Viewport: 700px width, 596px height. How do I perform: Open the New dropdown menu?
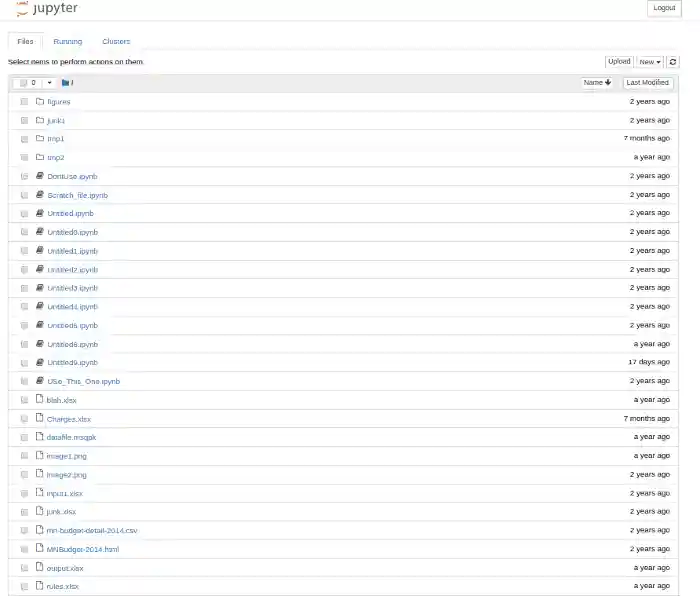pos(650,62)
